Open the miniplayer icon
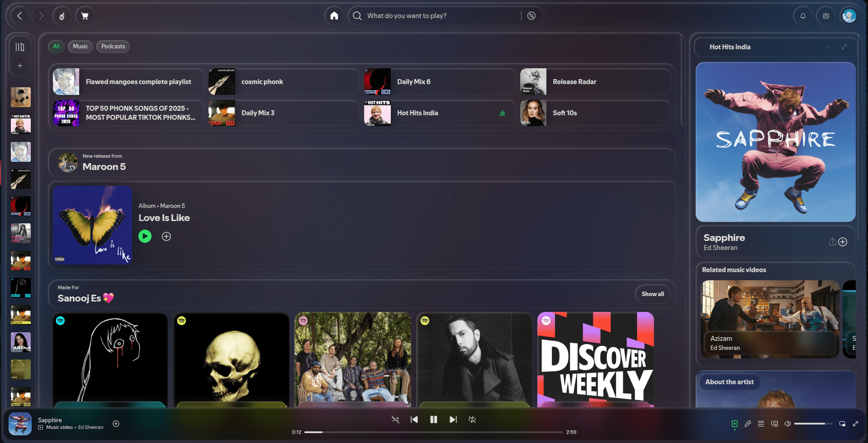The width and height of the screenshot is (868, 443). [x=842, y=424]
